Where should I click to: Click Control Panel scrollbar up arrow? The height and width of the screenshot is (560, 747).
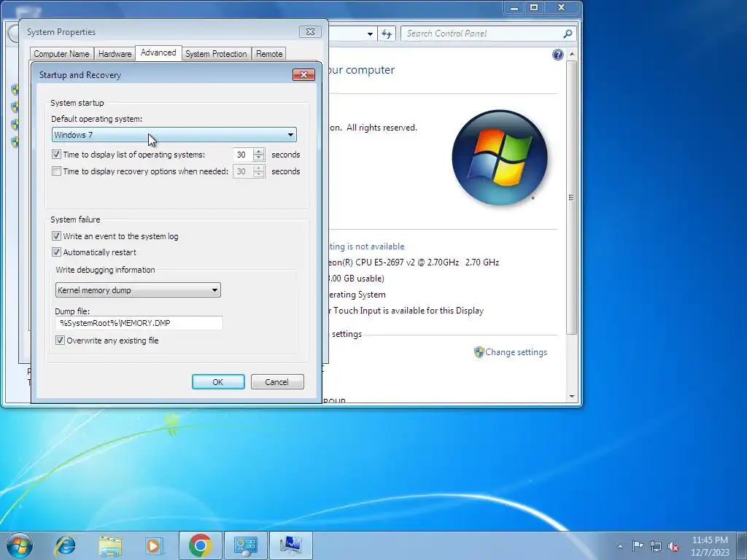click(572, 54)
